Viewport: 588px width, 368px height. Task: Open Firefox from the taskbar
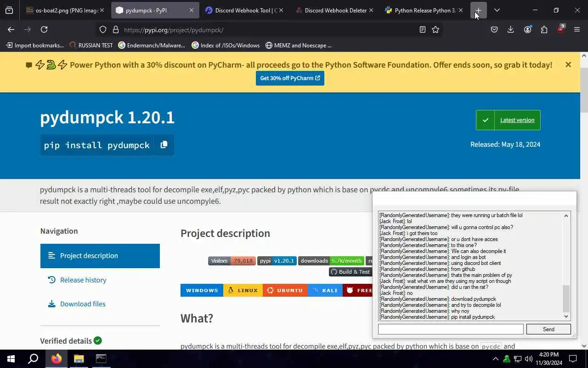click(57, 359)
